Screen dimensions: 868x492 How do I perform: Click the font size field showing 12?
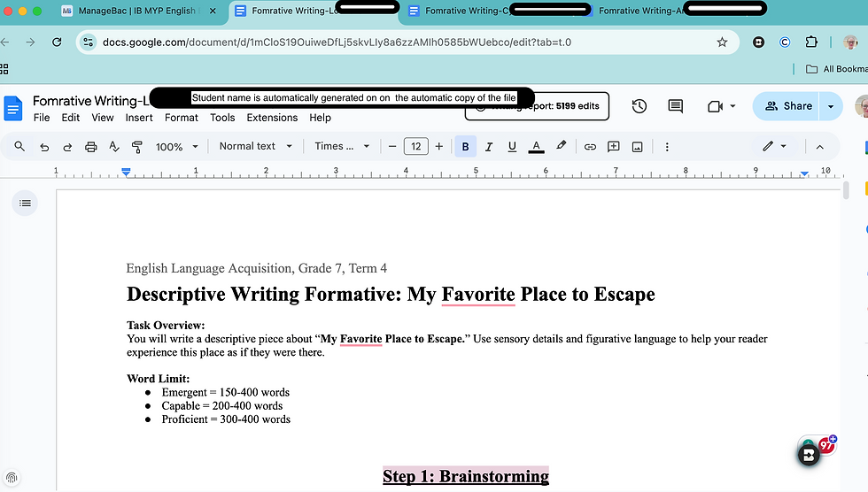click(x=416, y=147)
